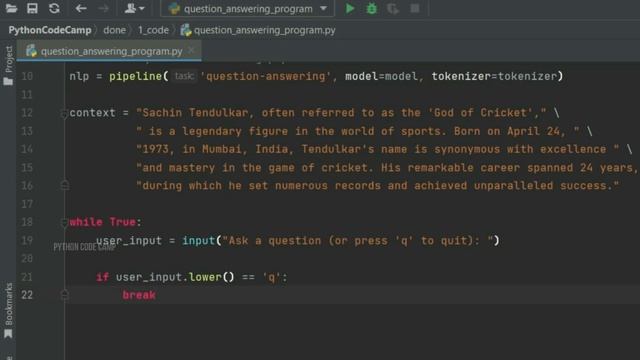Image resolution: width=640 pixels, height=360 pixels.
Task: Click the 'input' function on line 19
Action: pyautogui.click(x=198, y=241)
